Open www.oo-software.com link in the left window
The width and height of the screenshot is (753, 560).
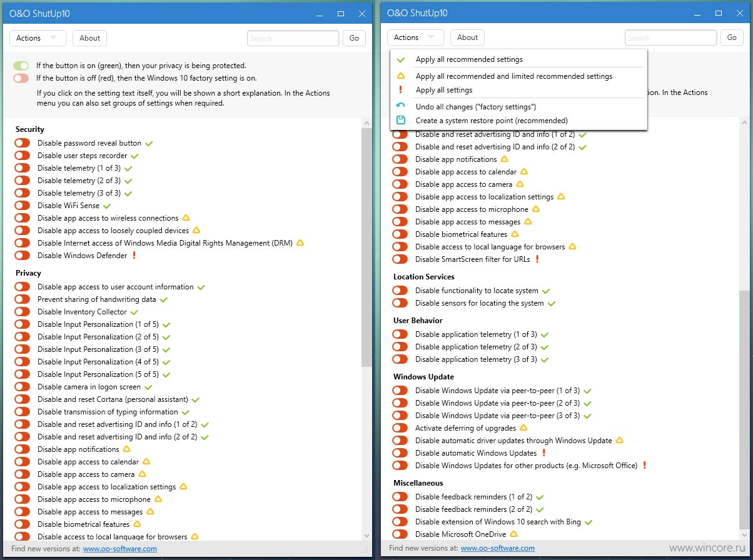click(x=120, y=549)
